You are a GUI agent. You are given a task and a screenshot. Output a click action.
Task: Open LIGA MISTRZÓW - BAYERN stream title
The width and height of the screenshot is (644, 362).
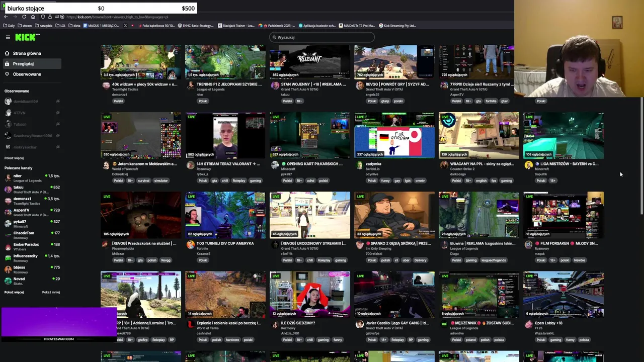click(567, 164)
